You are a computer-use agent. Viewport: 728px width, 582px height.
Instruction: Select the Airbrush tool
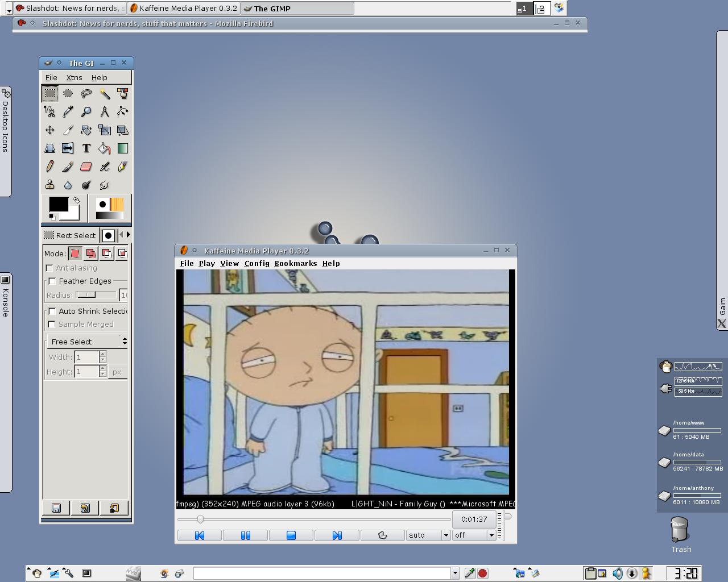click(105, 167)
